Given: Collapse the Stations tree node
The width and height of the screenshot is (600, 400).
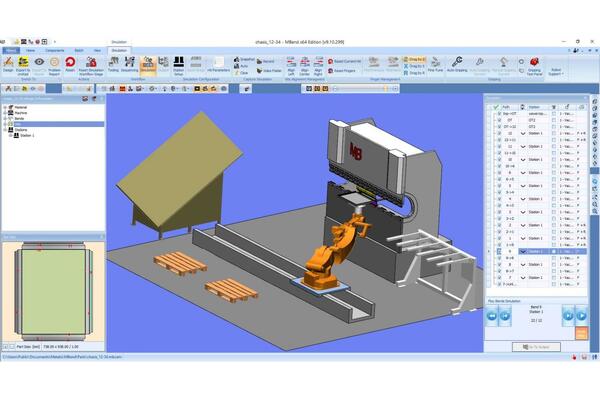Looking at the screenshot, I should (6, 129).
